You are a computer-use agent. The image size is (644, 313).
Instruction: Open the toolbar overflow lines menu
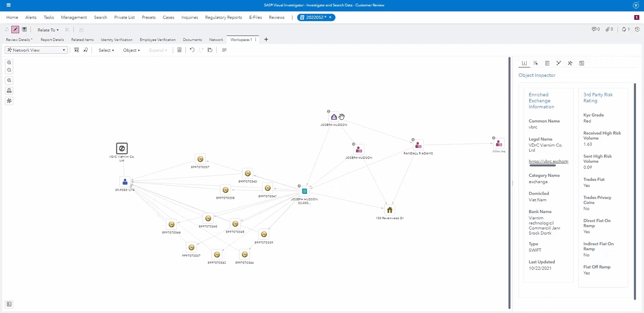tap(224, 50)
